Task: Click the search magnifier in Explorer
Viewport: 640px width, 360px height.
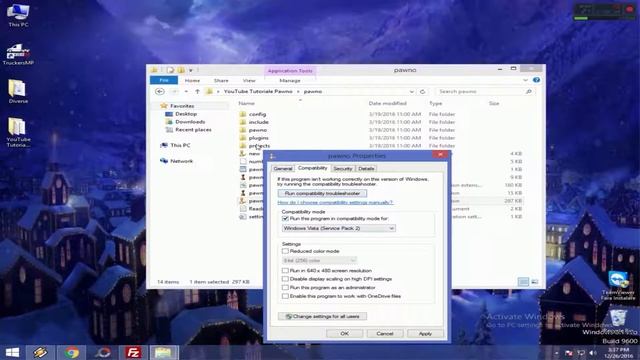Action: [529, 91]
